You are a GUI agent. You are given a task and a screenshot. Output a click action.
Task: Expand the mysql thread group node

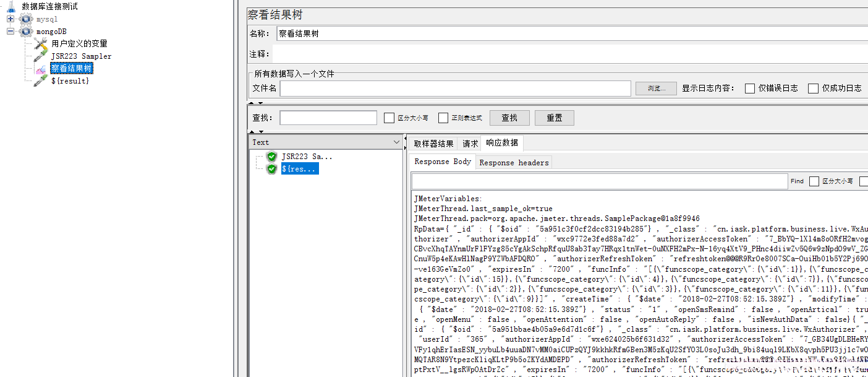[x=11, y=19]
